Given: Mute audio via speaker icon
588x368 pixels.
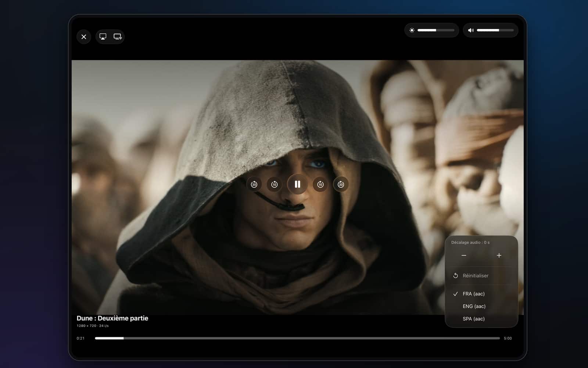Looking at the screenshot, I should [x=471, y=30].
